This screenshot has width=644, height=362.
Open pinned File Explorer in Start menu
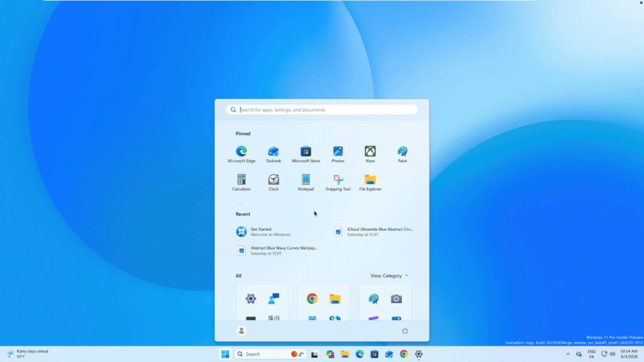click(x=370, y=183)
